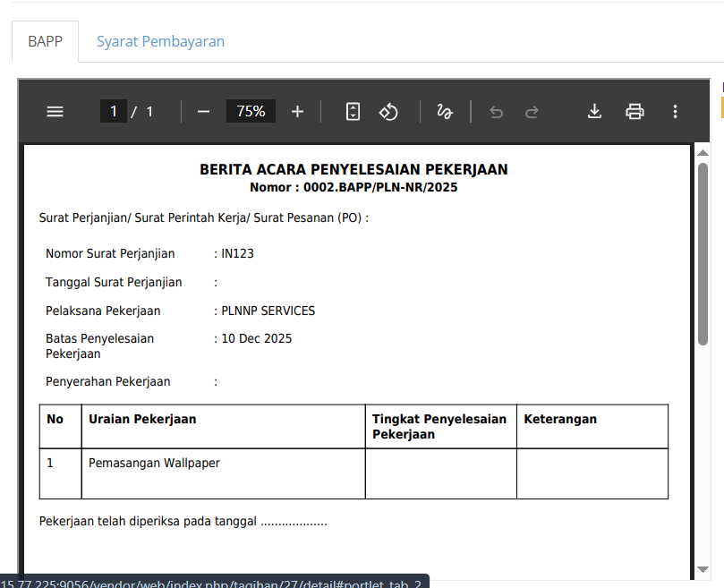Download the PDF document

point(594,112)
